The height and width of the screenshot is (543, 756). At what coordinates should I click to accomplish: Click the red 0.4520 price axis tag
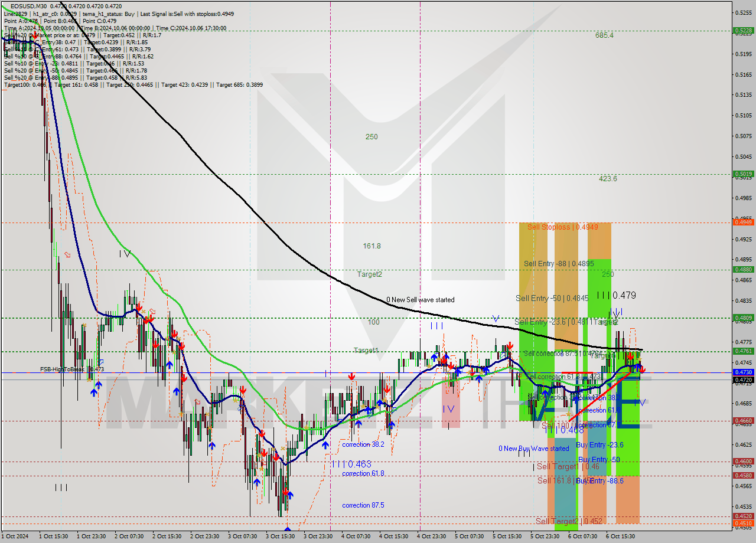pos(743,516)
